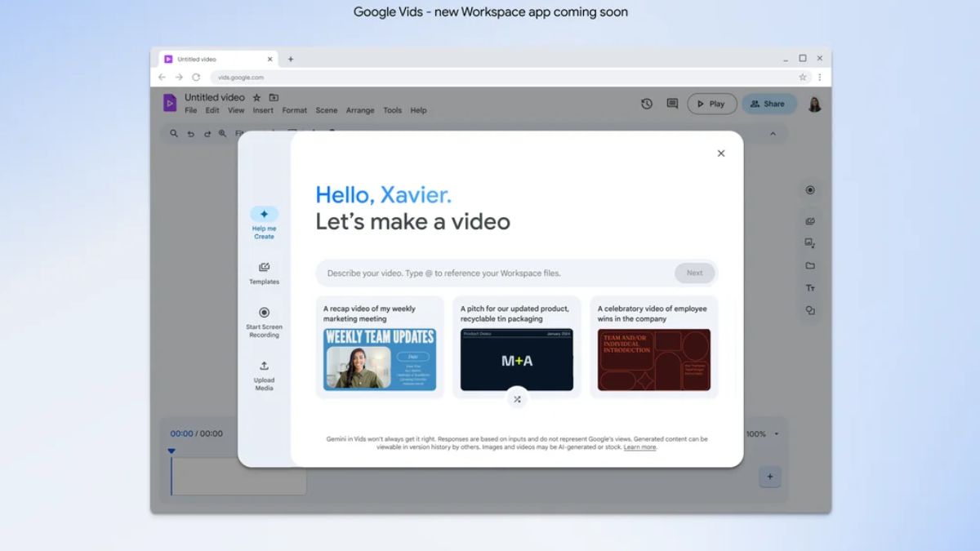This screenshot has height=551, width=980.
Task: Star the Untitled video document
Action: pyautogui.click(x=256, y=97)
